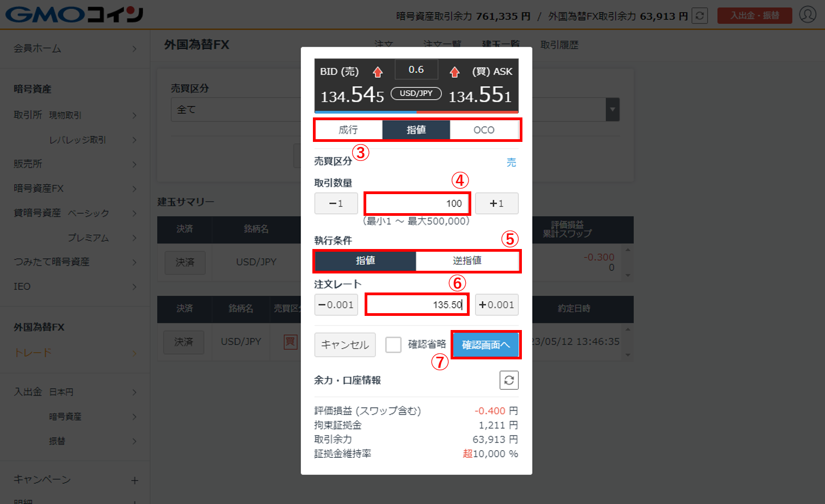This screenshot has height=504, width=825.
Task: Select 指値 execution condition
Action: click(x=365, y=260)
